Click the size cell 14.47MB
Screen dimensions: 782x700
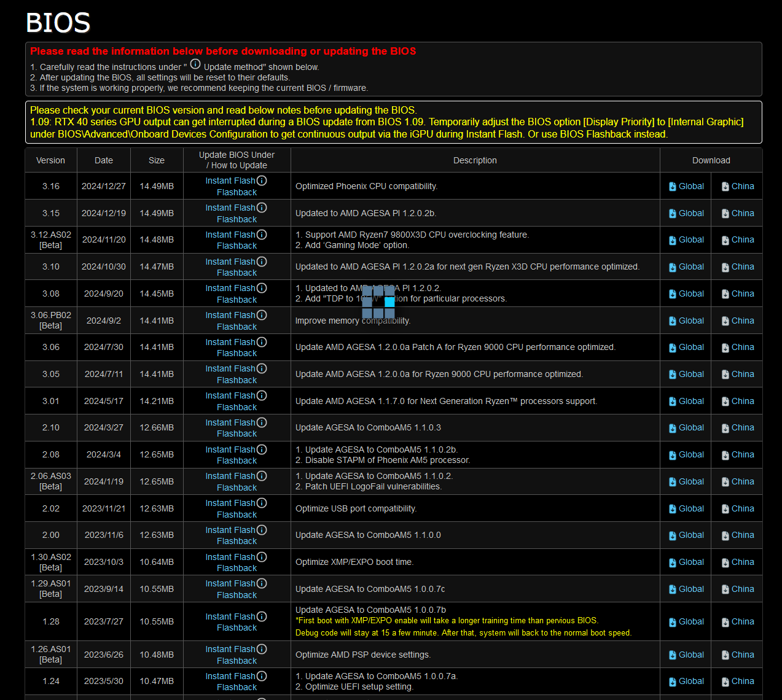point(157,266)
